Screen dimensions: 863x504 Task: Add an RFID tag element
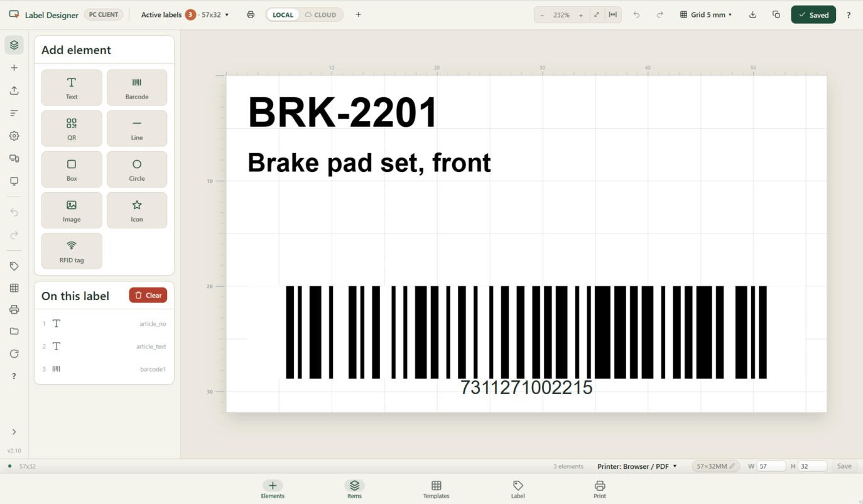coord(72,251)
